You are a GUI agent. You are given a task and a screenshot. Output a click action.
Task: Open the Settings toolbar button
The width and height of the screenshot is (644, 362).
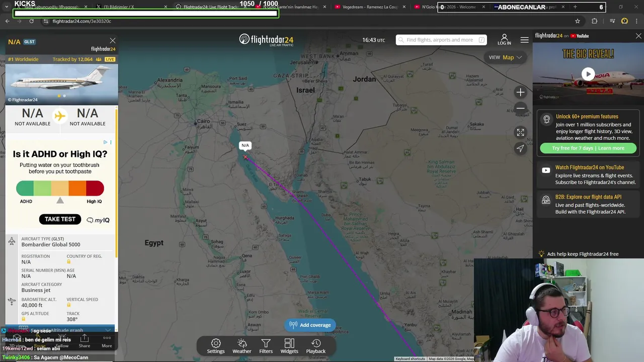point(216,346)
